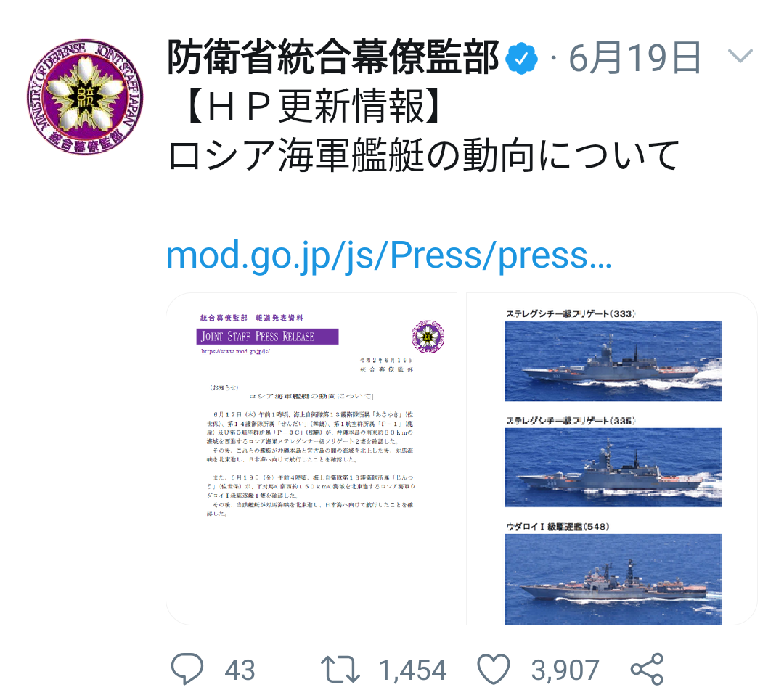This screenshot has height=690, width=784.
Task: Expand the tweet options chevron
Action: [740, 55]
